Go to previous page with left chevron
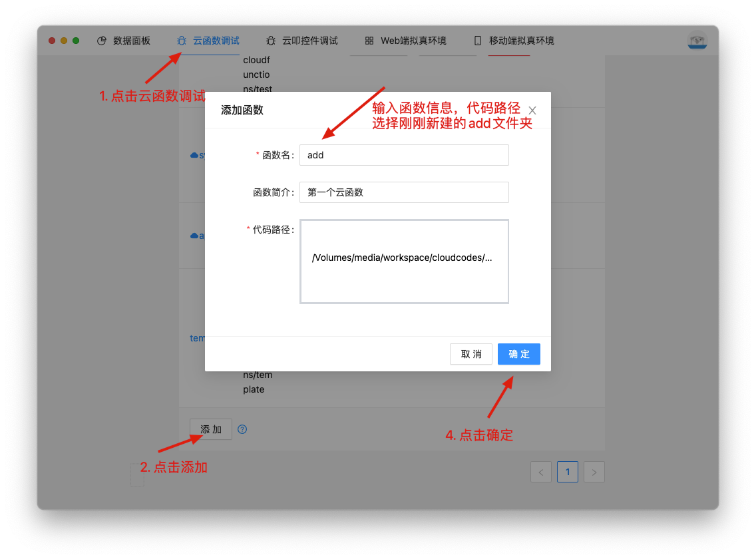 coord(541,472)
